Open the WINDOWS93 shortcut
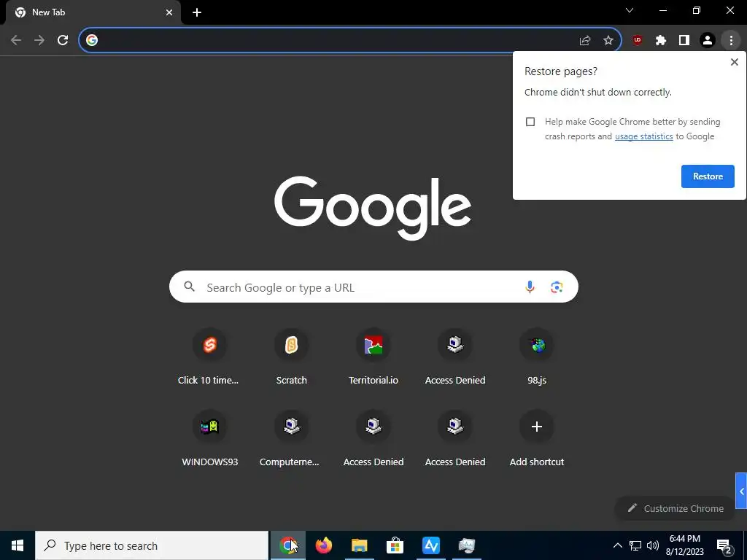747x560 pixels. tap(209, 438)
